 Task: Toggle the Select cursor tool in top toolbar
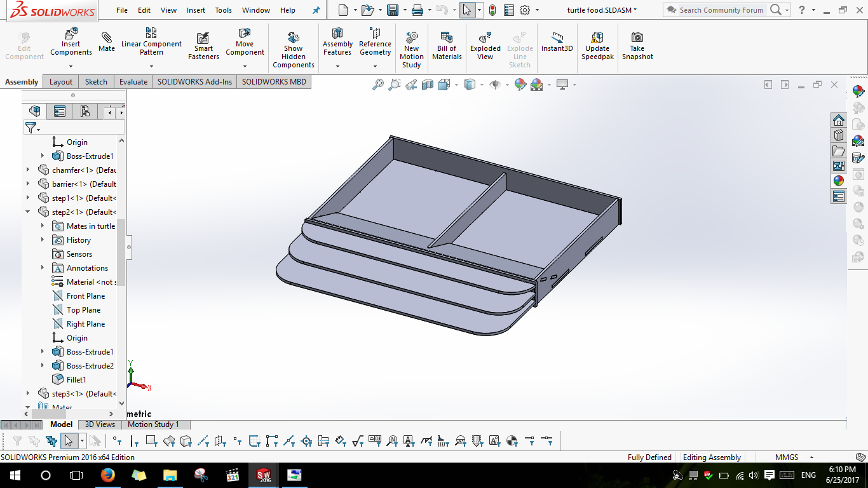[467, 10]
